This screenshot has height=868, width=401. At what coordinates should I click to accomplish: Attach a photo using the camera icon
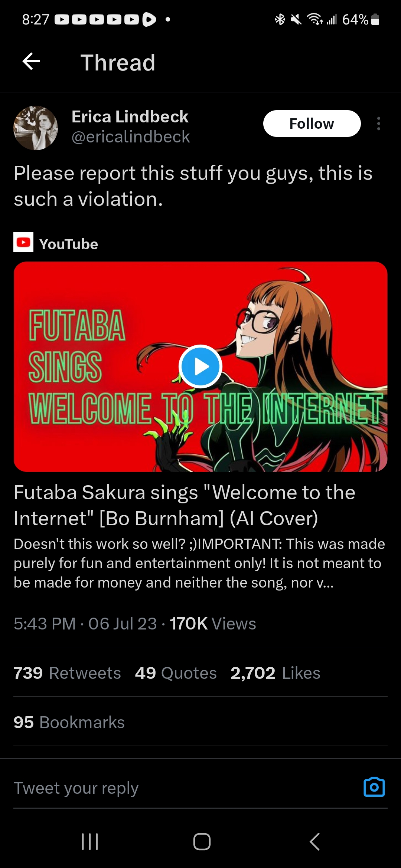(374, 787)
